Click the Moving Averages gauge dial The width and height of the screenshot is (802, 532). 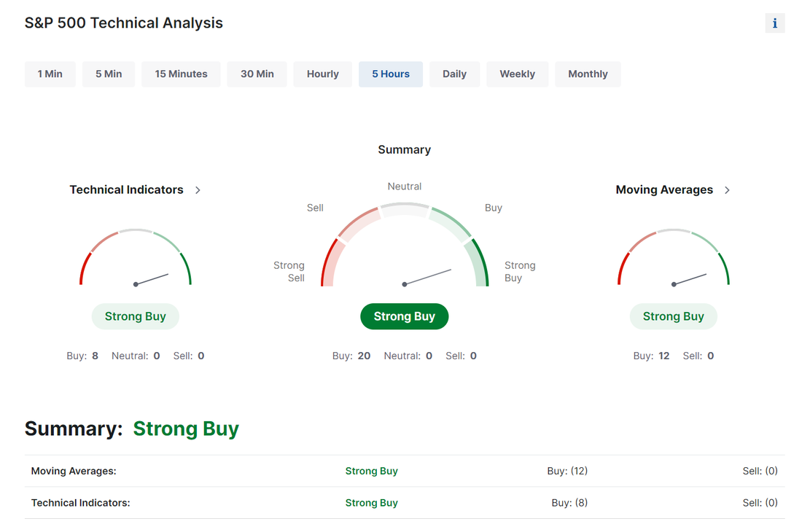674,257
